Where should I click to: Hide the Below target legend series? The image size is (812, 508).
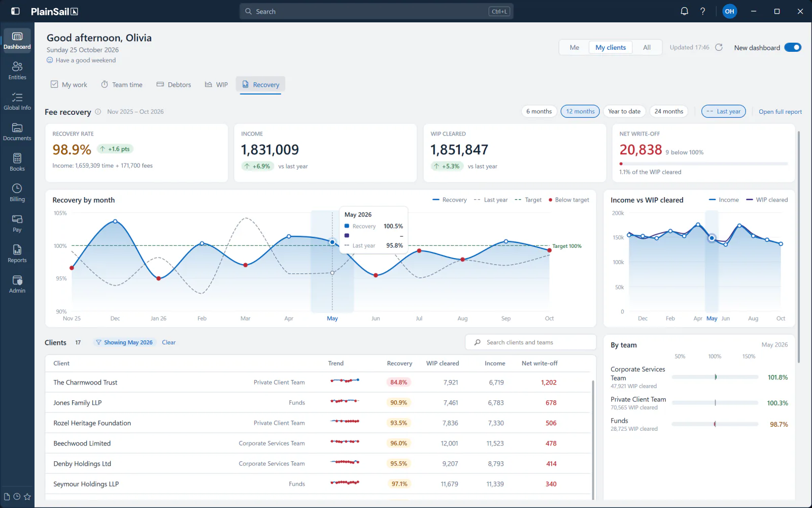click(569, 200)
